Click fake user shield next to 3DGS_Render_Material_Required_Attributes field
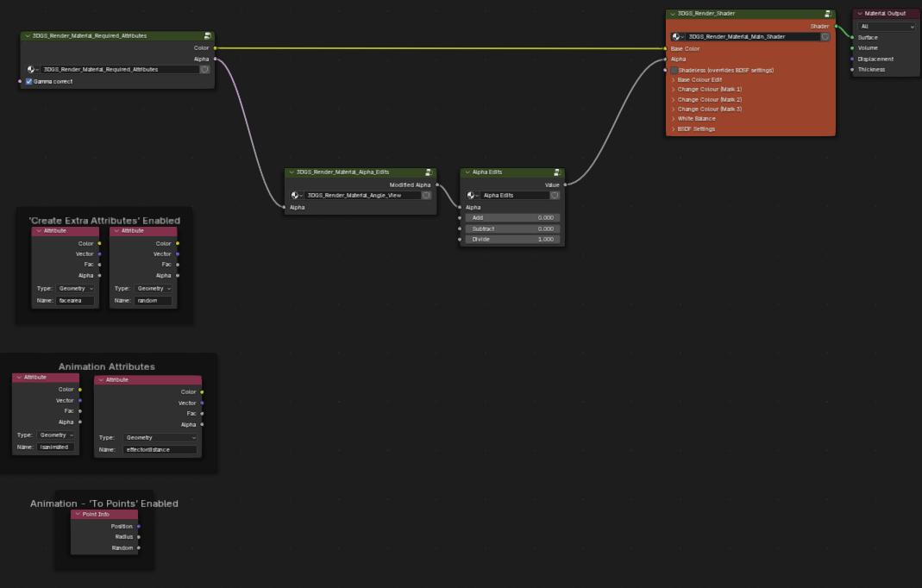 coord(204,69)
